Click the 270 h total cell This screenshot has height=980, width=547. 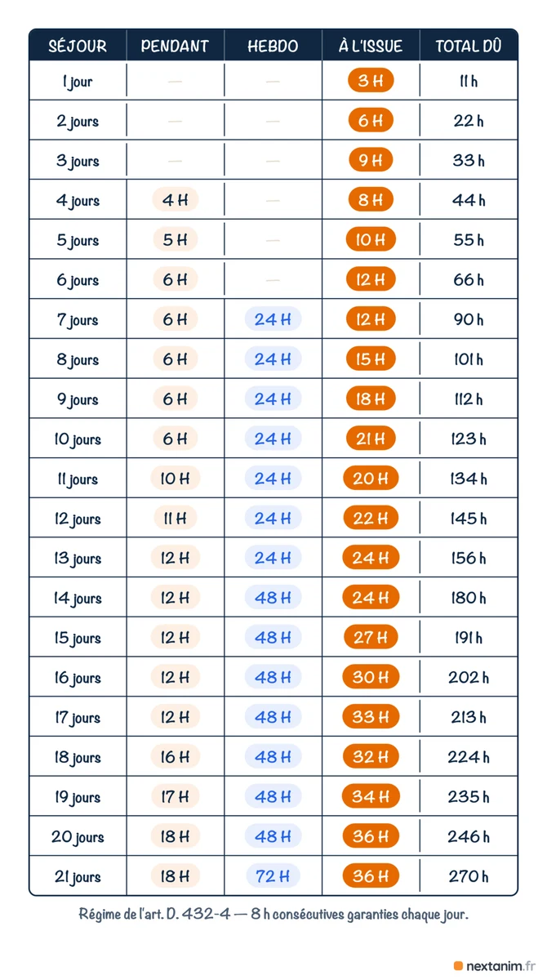[x=469, y=876]
